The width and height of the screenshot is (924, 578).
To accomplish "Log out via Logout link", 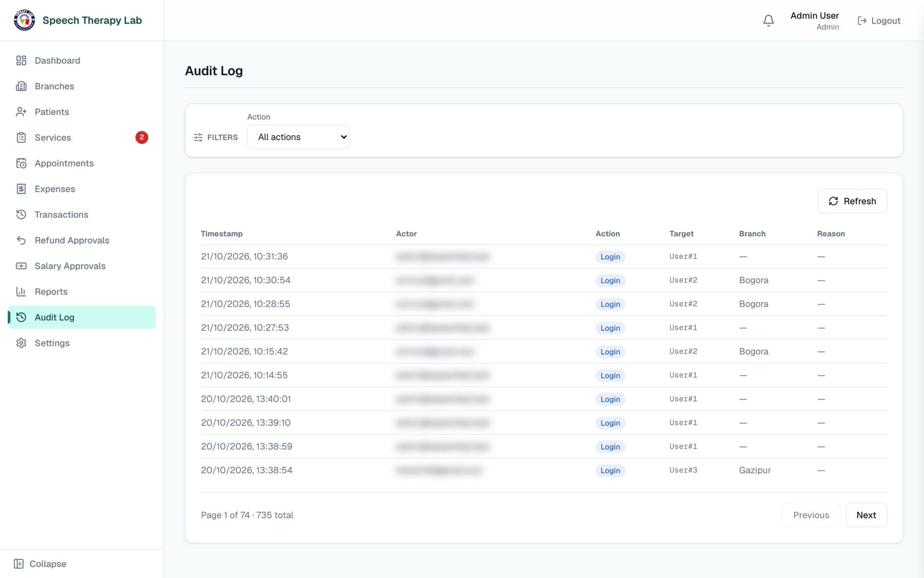I will pos(879,21).
